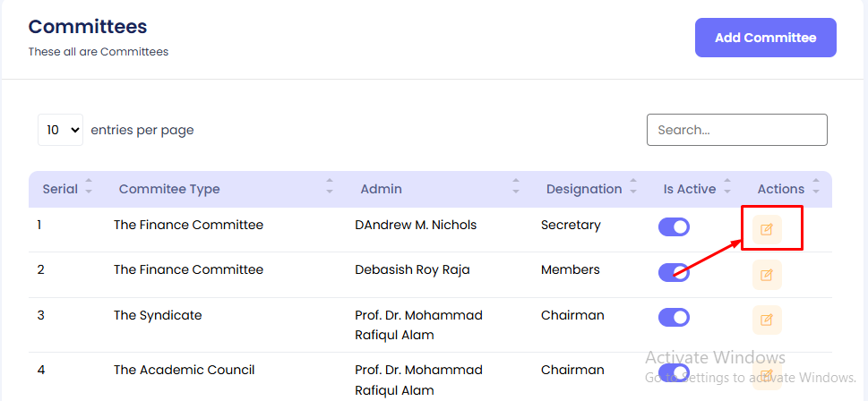This screenshot has height=401, width=868.
Task: Click the Committees page heading
Action: pos(88,27)
